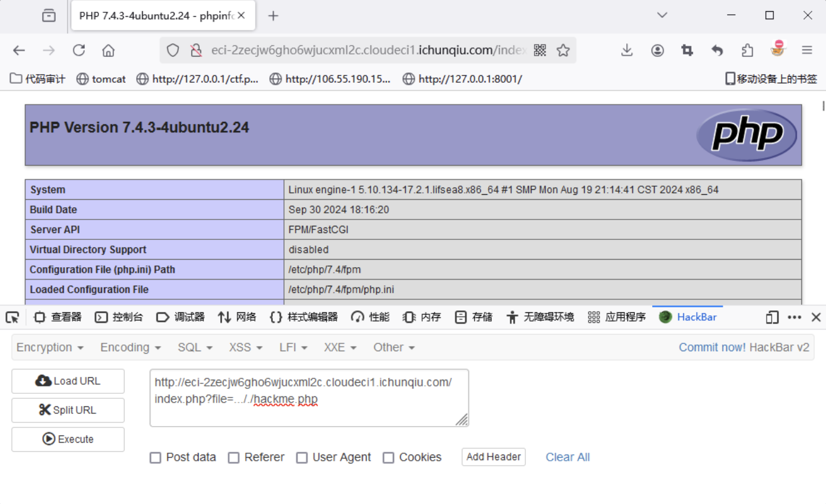
Task: Enable the Post data checkbox
Action: 155,457
